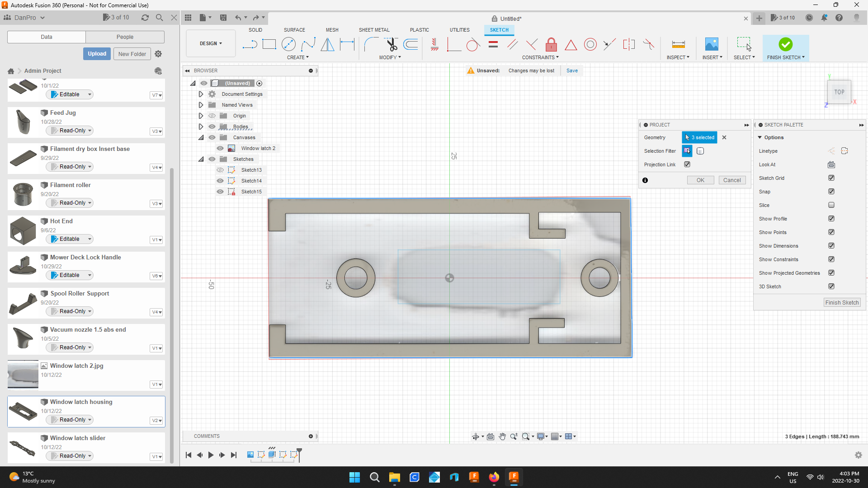Apply the Fix/UnFix lock constraint
The image size is (868, 488).
tap(551, 44)
